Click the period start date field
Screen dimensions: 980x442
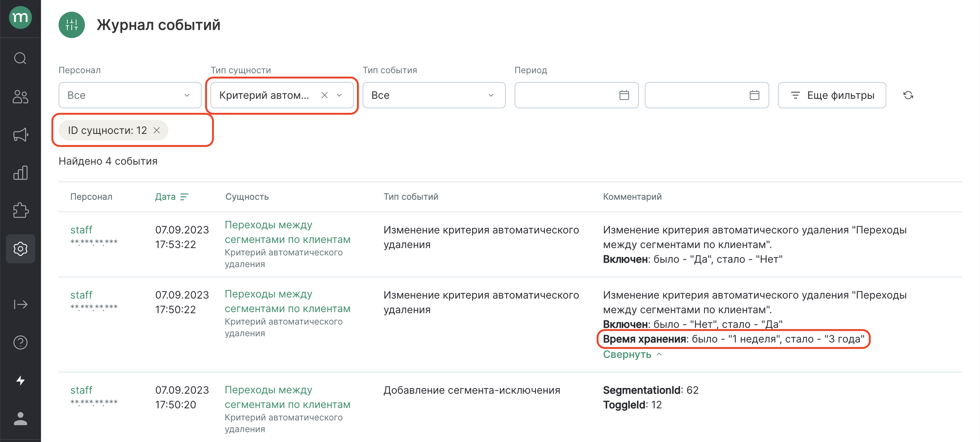point(576,95)
